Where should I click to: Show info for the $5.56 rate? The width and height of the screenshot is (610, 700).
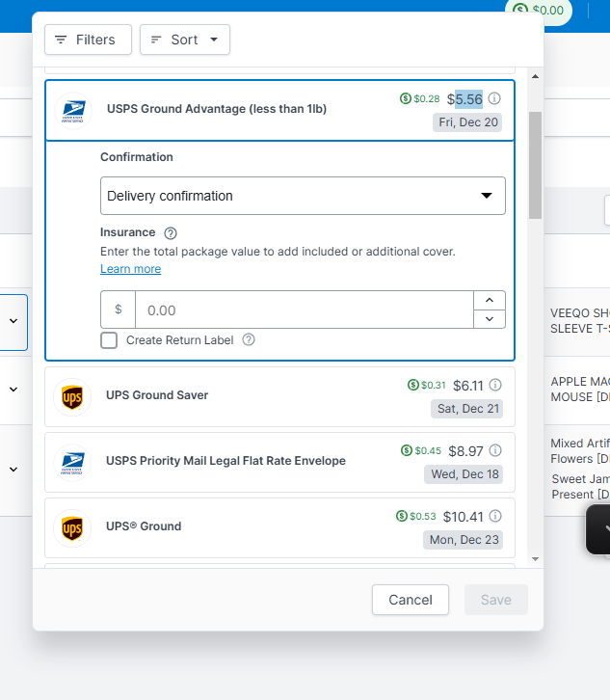(x=494, y=98)
